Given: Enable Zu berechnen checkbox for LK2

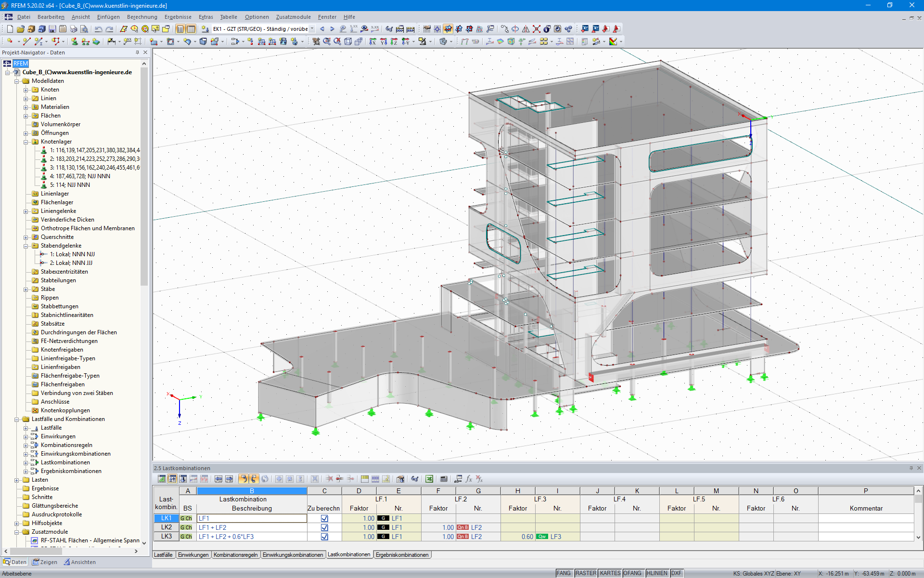Looking at the screenshot, I should tap(324, 527).
